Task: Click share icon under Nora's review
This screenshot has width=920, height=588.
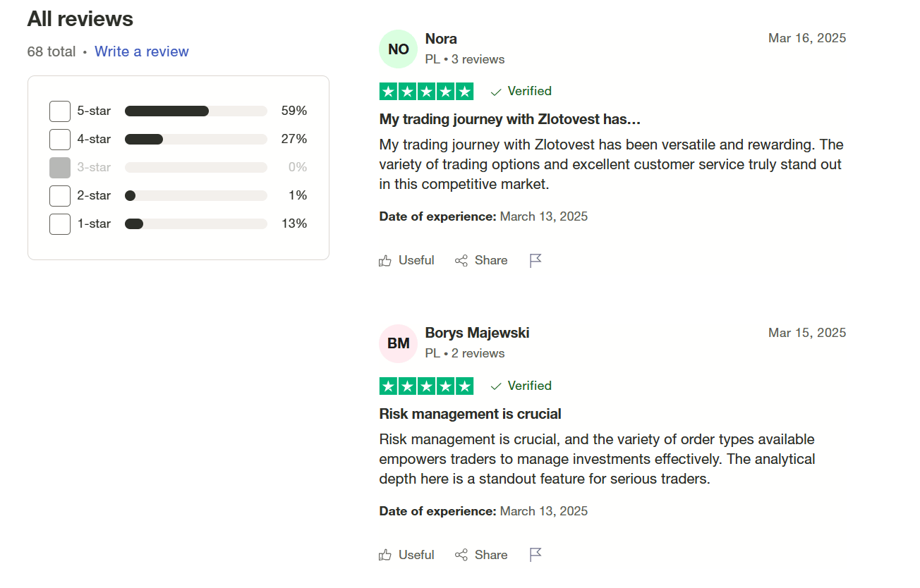Action: (x=461, y=261)
